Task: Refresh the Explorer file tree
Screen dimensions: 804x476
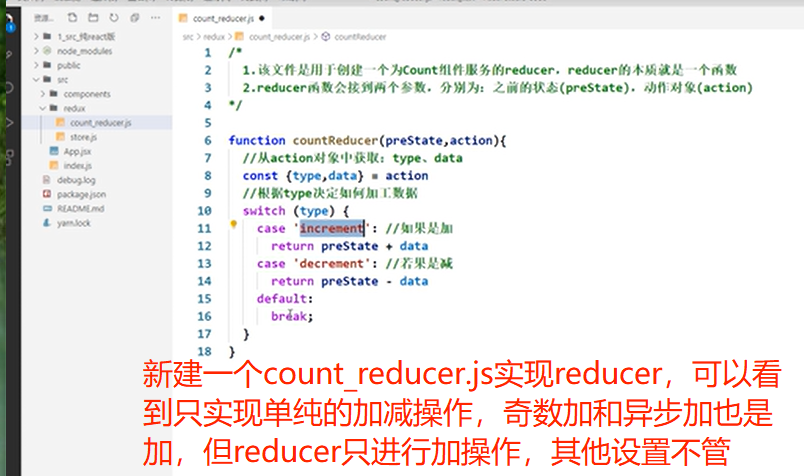Action: (x=114, y=18)
